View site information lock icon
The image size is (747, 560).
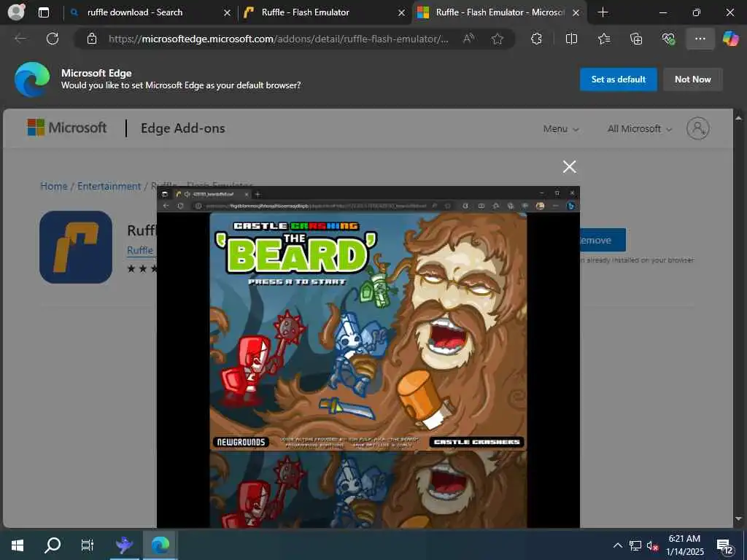pyautogui.click(x=92, y=39)
